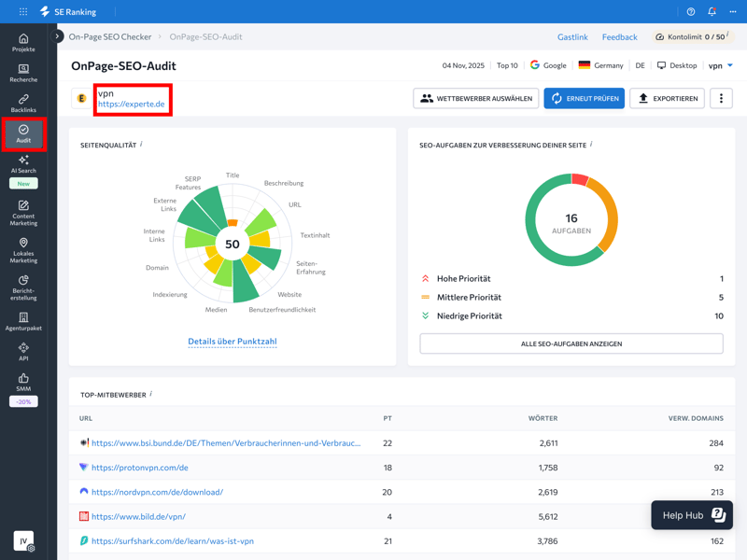Open the apps grid menu
This screenshot has height=560, width=747.
tap(23, 12)
